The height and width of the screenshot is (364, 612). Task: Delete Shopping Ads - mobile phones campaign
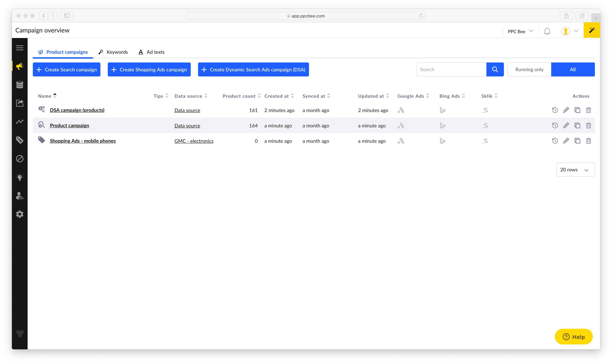point(588,141)
